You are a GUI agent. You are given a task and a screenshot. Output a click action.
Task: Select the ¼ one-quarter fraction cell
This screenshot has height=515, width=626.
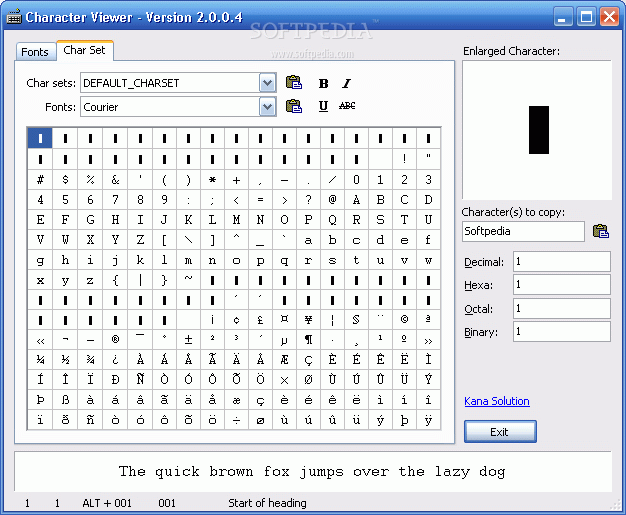[40, 360]
